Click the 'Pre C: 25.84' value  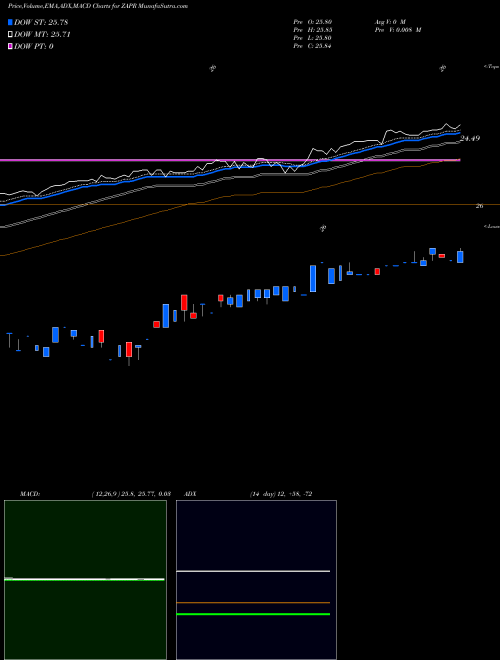pos(313,46)
